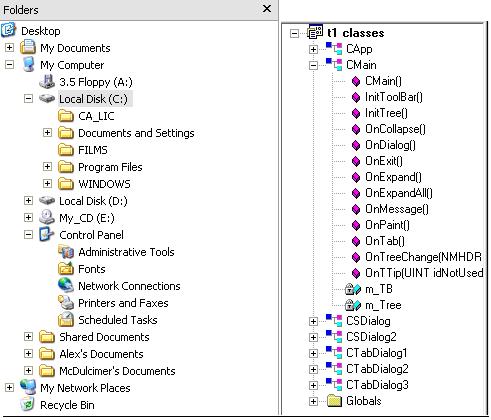Click the Scheduled Tasks icon

click(x=66, y=319)
